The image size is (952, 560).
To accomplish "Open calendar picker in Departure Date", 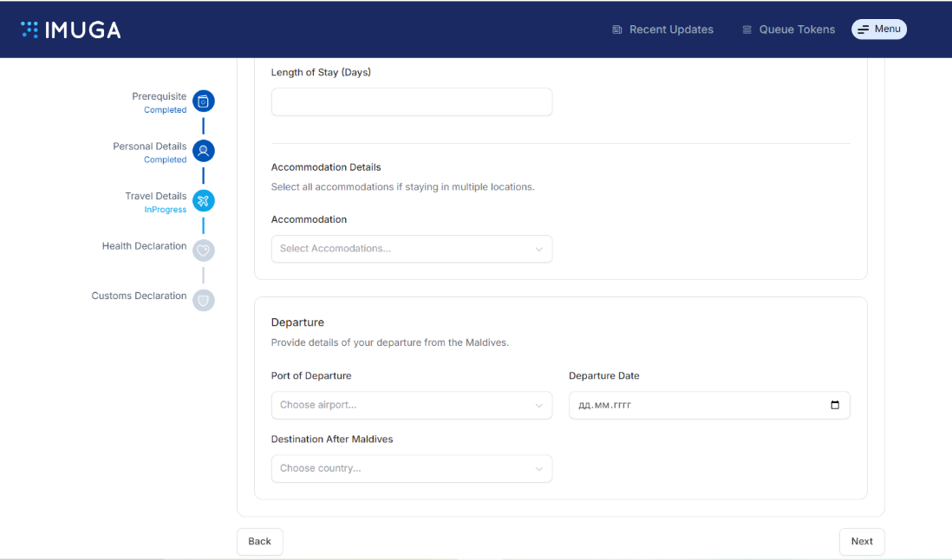I will point(834,405).
